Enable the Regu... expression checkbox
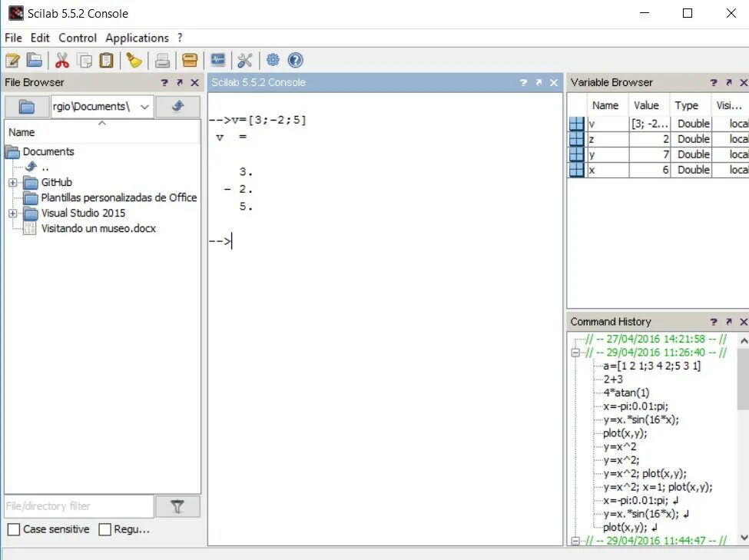Viewport: 749px width, 560px height. 104,529
